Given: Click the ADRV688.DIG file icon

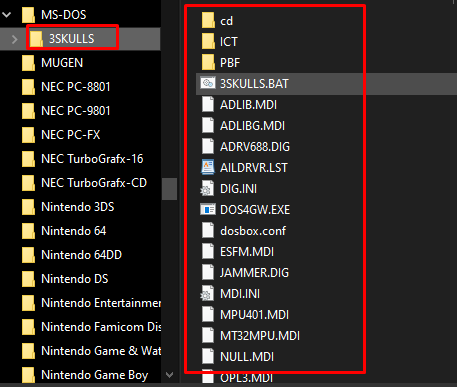Looking at the screenshot, I should (208, 146).
